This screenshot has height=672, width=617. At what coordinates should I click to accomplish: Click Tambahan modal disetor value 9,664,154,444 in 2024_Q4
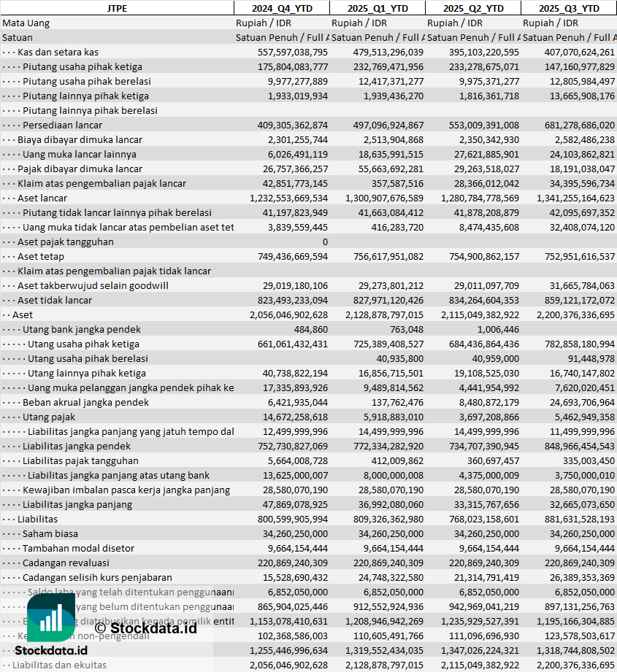(x=298, y=548)
